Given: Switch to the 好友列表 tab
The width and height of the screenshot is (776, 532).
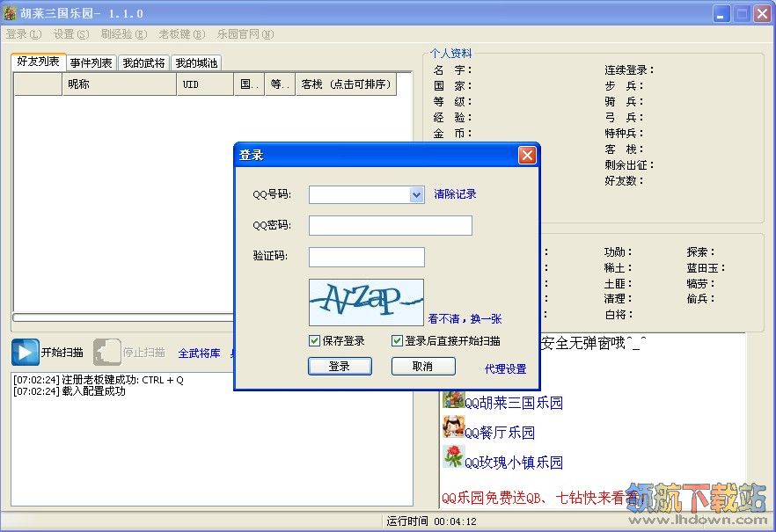Looking at the screenshot, I should (x=38, y=62).
